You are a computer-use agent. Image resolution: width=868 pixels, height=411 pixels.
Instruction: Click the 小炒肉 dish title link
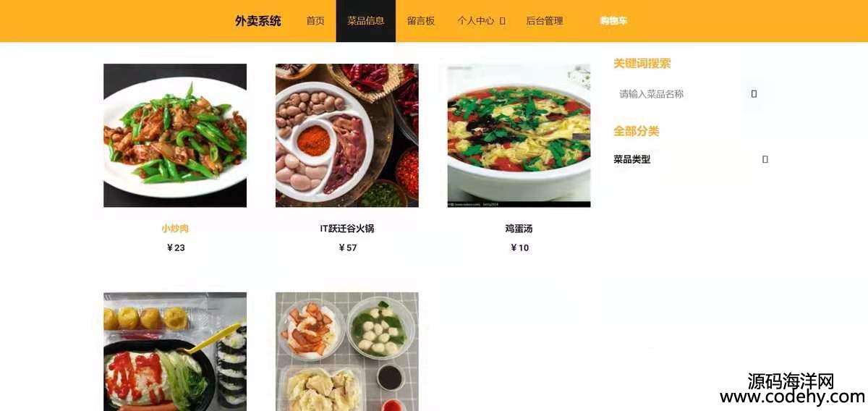(175, 229)
